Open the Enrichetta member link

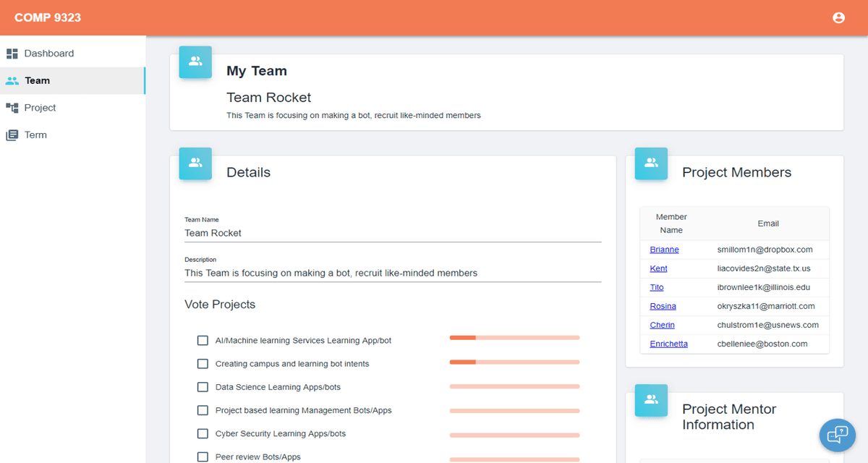[668, 344]
